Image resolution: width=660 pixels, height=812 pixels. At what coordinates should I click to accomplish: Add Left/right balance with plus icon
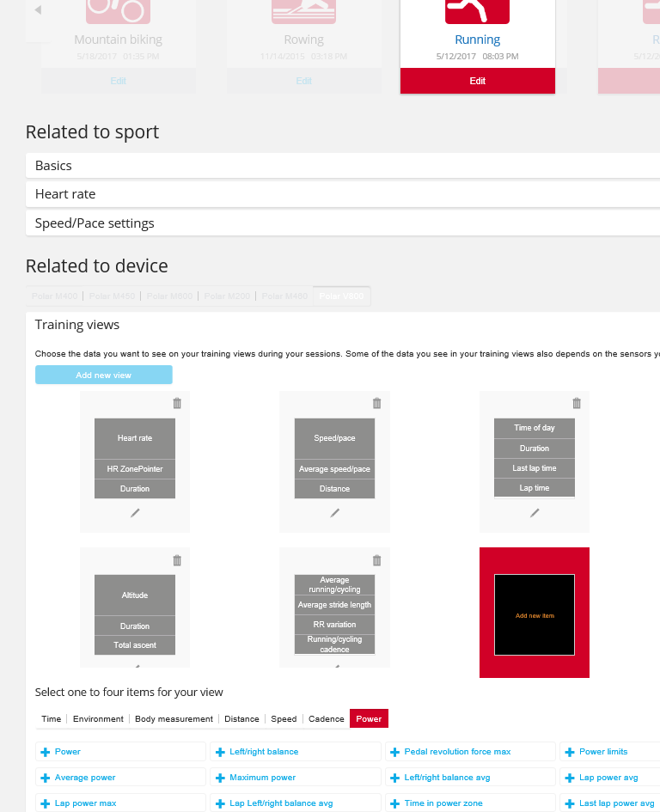tap(220, 752)
